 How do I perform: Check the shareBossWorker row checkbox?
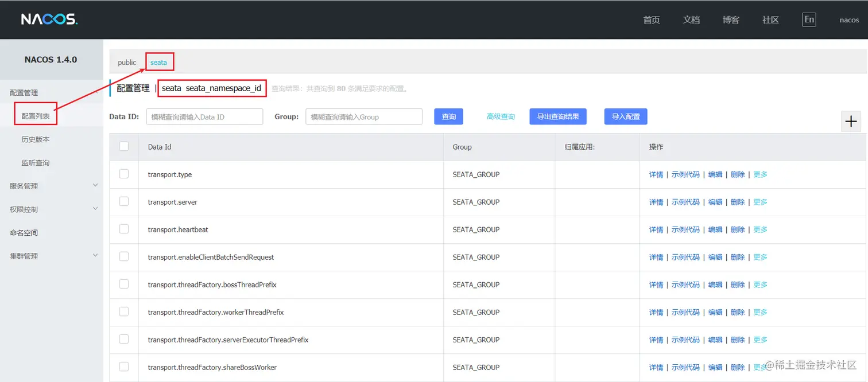[x=124, y=367]
